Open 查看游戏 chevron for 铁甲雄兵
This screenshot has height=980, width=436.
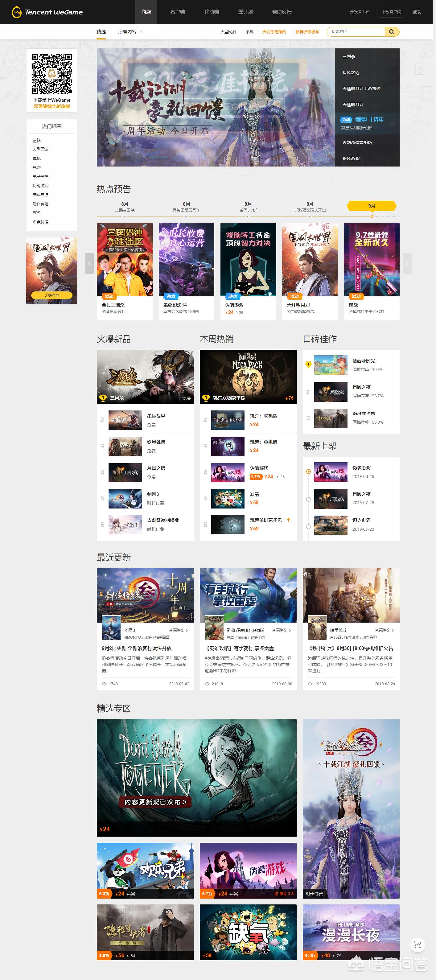point(392,630)
